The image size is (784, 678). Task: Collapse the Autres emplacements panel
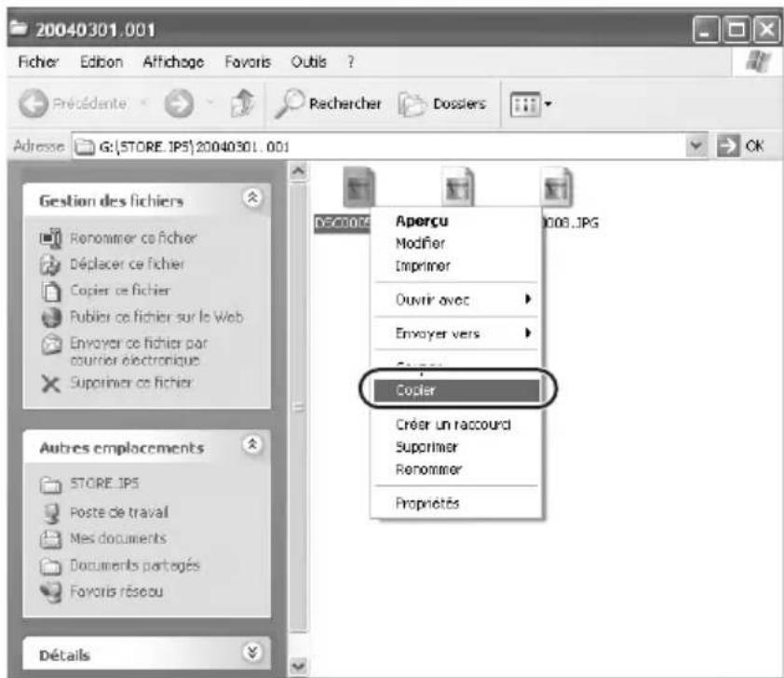click(x=252, y=444)
